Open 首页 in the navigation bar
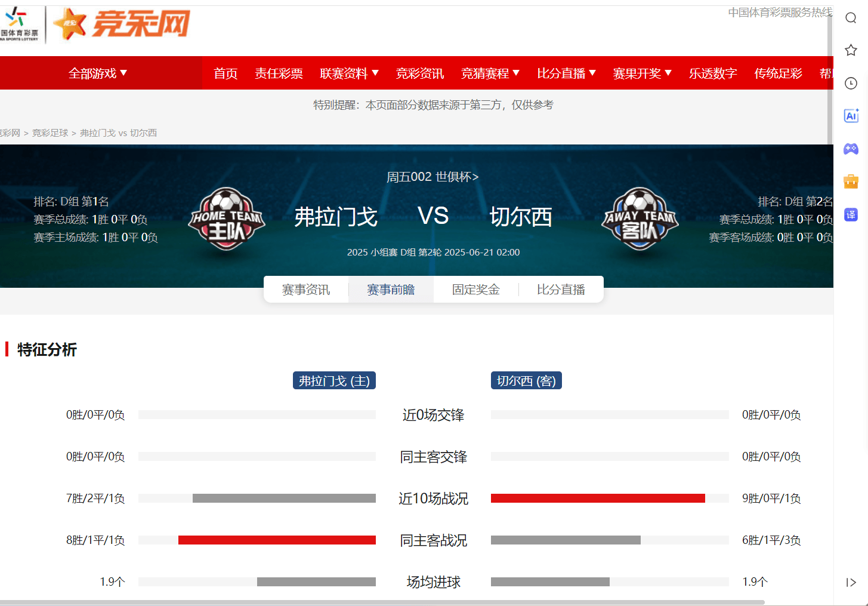The image size is (868, 606). tap(226, 73)
